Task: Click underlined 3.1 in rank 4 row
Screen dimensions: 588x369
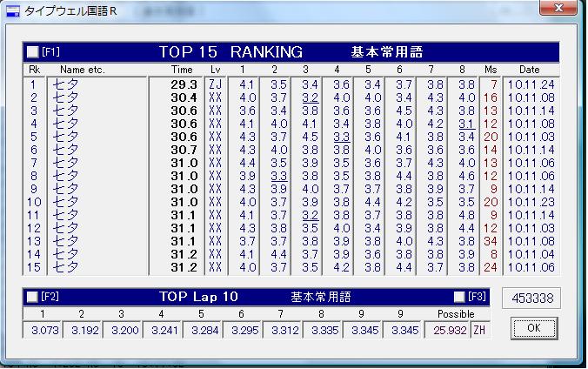Action: click(x=466, y=124)
